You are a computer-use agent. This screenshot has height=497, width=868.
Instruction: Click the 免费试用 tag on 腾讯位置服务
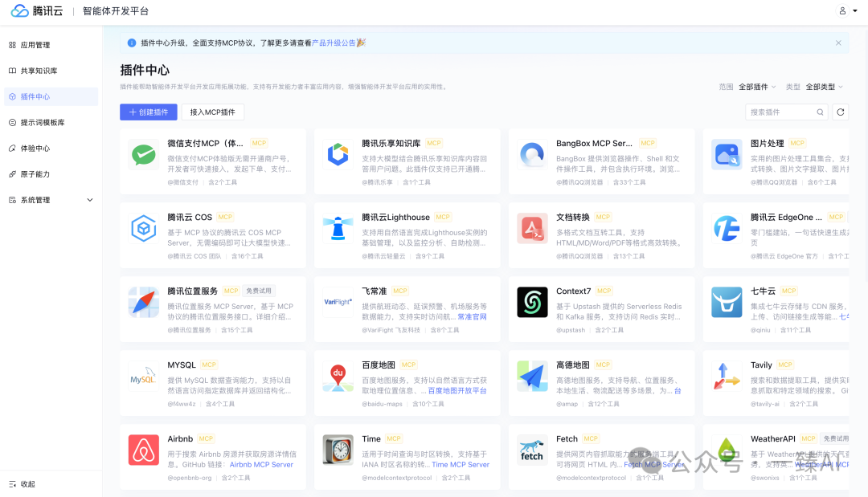pos(259,291)
